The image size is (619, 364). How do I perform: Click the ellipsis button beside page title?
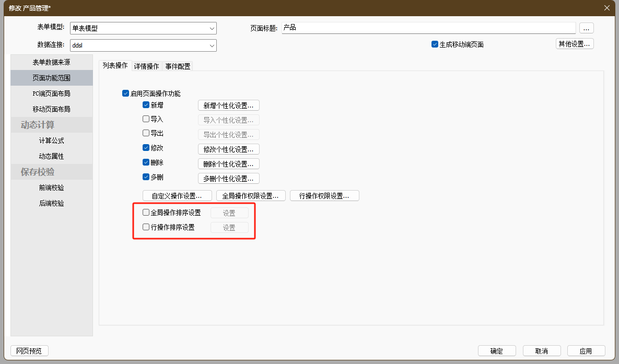[586, 28]
